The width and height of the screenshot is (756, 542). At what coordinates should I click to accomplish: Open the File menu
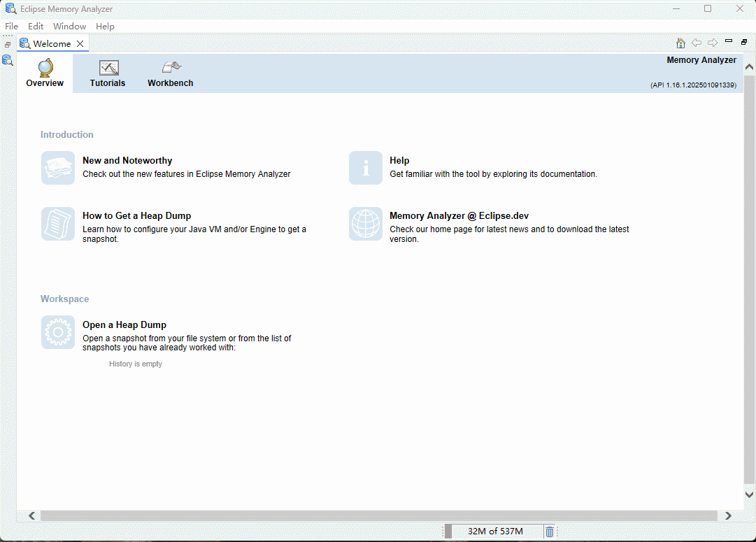[12, 27]
